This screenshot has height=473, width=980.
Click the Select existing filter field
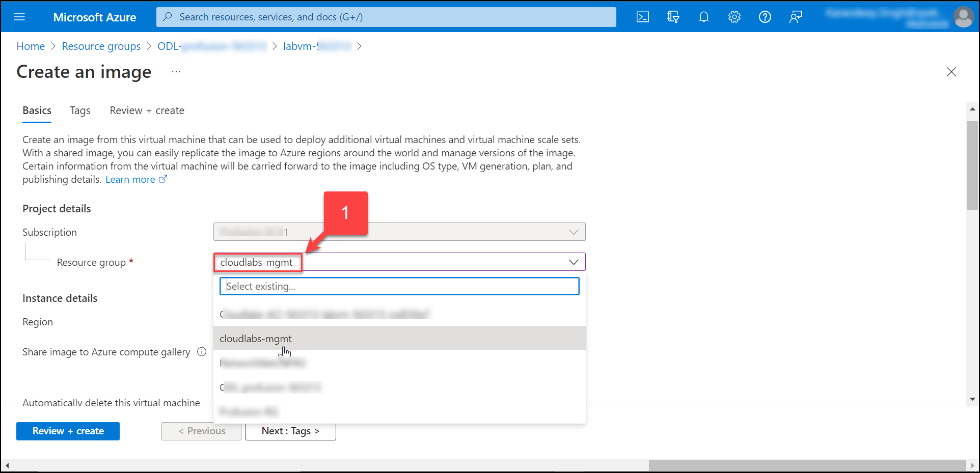(x=399, y=286)
